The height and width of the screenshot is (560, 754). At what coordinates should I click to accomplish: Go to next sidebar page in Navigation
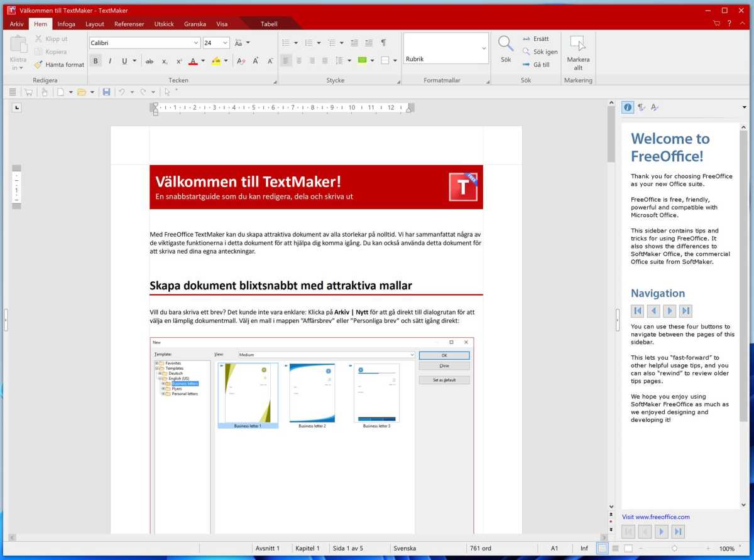pyautogui.click(x=670, y=311)
